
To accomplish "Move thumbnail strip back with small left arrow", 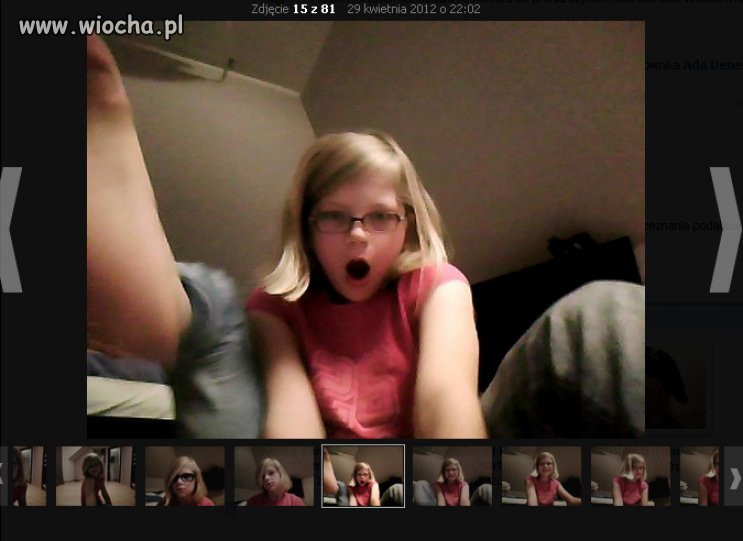I will point(3,476).
